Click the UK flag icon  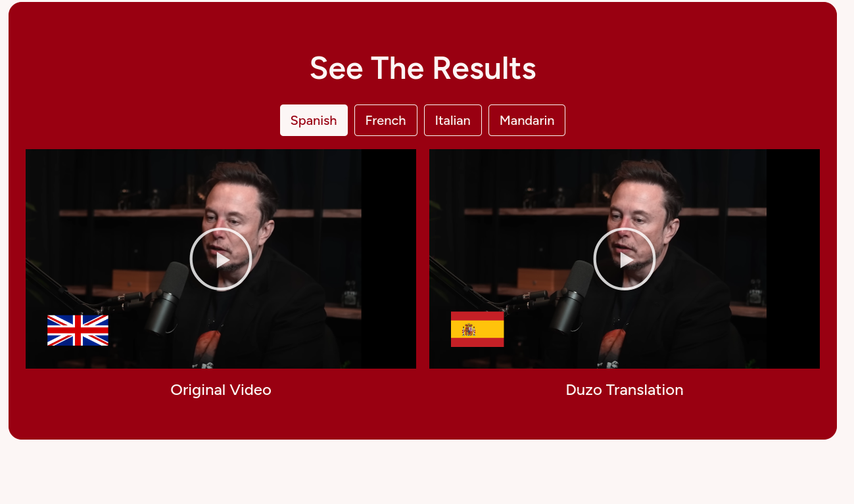[78, 330]
